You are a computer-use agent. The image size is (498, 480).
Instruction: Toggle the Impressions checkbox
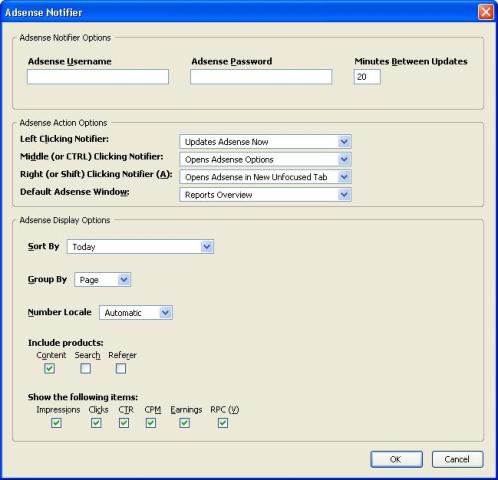tap(56, 423)
